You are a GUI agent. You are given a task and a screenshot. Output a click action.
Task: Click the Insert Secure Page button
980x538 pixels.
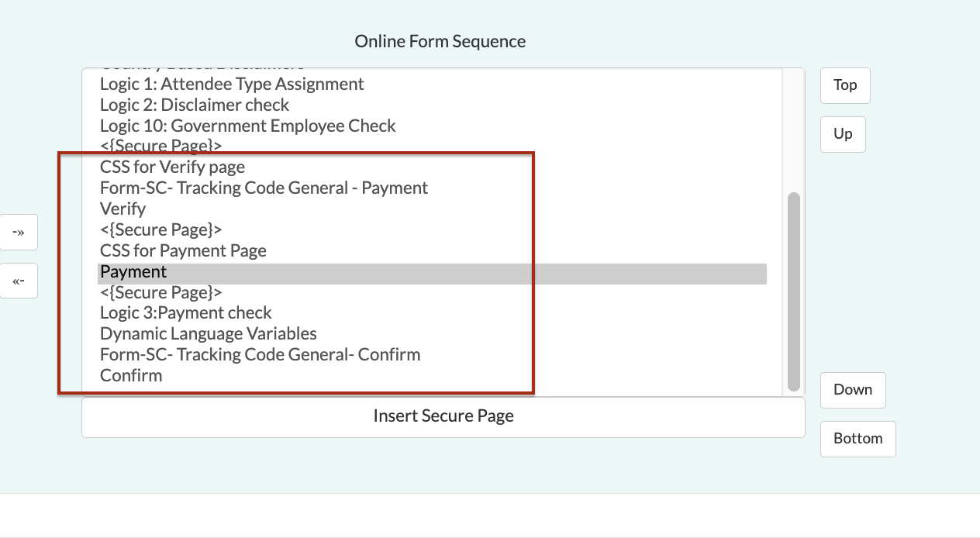[x=443, y=416]
